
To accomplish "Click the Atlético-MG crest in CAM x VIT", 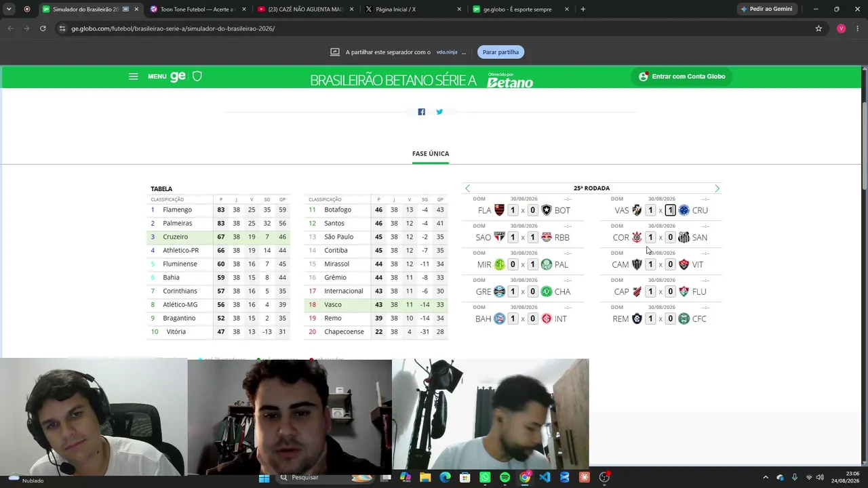I will coord(637,264).
